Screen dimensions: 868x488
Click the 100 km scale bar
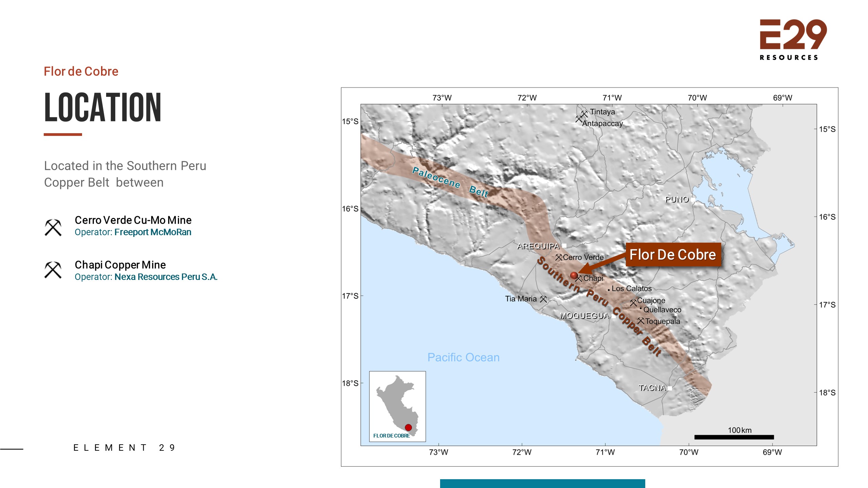(734, 437)
